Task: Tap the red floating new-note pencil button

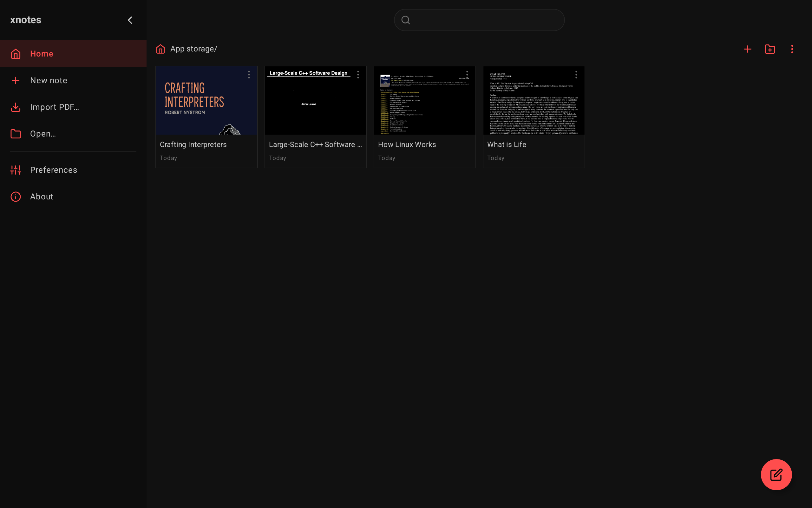Action: pos(776,474)
